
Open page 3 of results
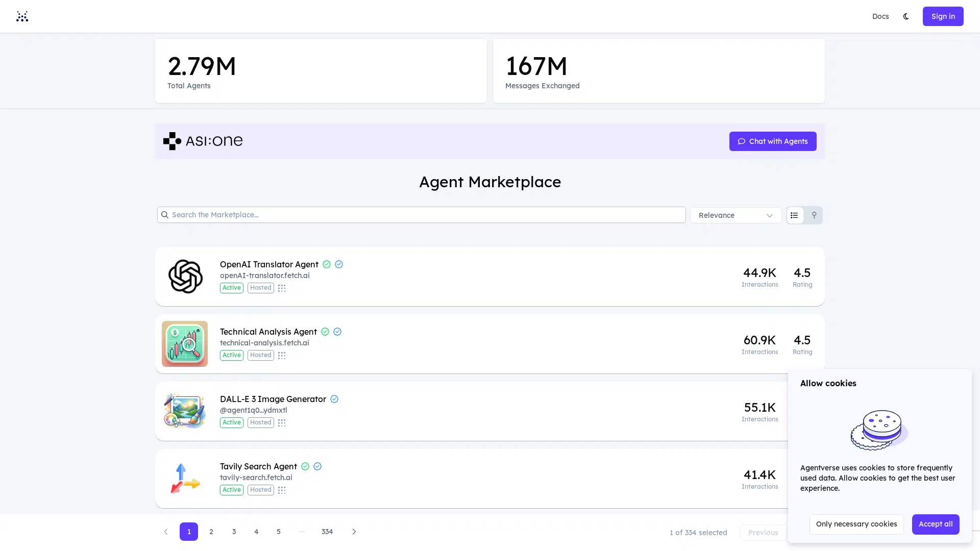(x=234, y=532)
